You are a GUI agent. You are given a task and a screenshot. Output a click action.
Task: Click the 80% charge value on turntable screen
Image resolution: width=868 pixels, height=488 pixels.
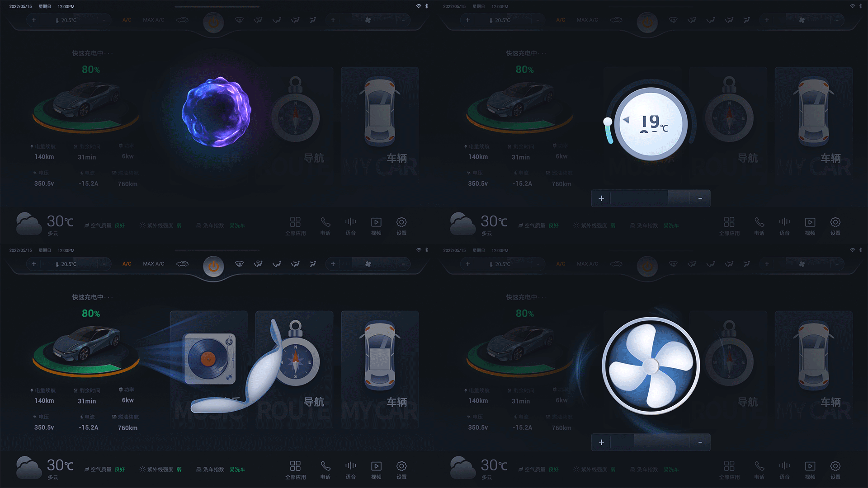point(91,314)
